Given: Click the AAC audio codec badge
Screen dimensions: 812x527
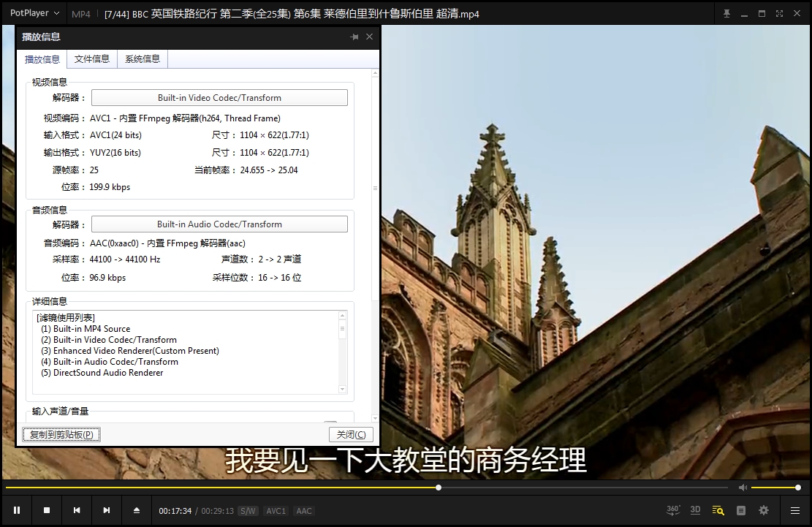Looking at the screenshot, I should coord(303,511).
